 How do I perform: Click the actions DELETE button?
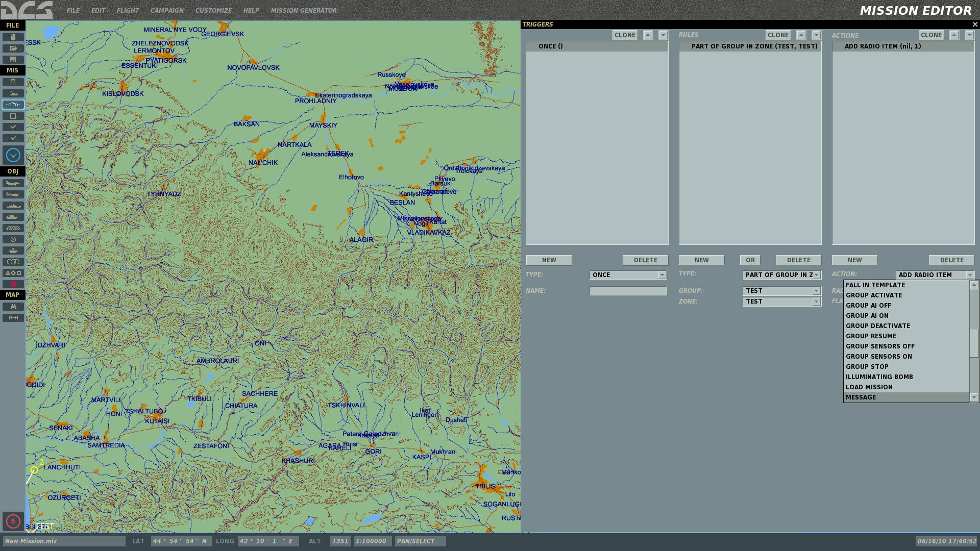click(951, 260)
